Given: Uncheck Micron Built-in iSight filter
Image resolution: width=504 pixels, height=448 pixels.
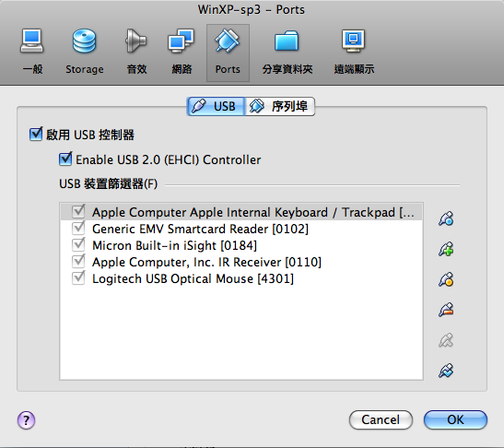Looking at the screenshot, I should point(78,245).
